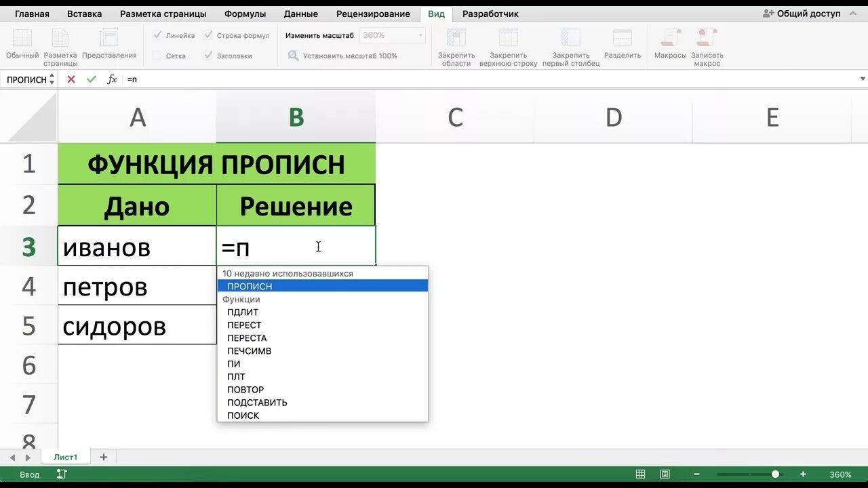Choose ПИ function suggestion

coord(323,364)
